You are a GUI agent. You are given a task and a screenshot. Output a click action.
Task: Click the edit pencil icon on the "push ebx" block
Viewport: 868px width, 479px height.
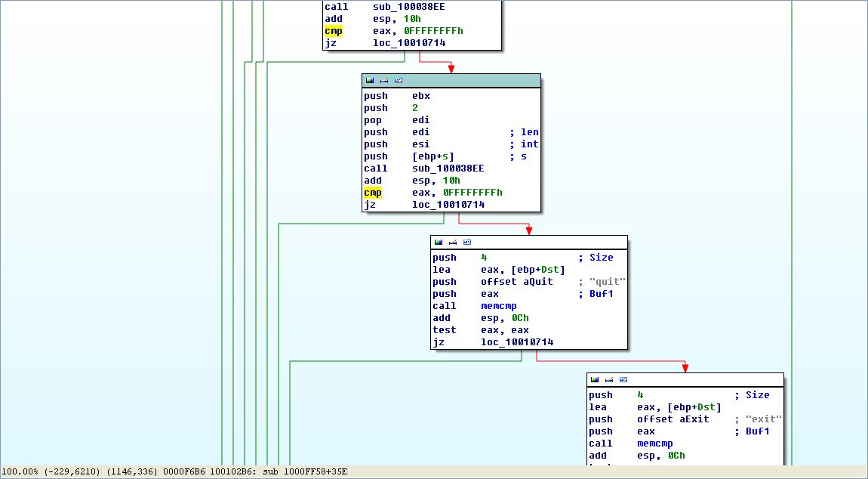[384, 80]
